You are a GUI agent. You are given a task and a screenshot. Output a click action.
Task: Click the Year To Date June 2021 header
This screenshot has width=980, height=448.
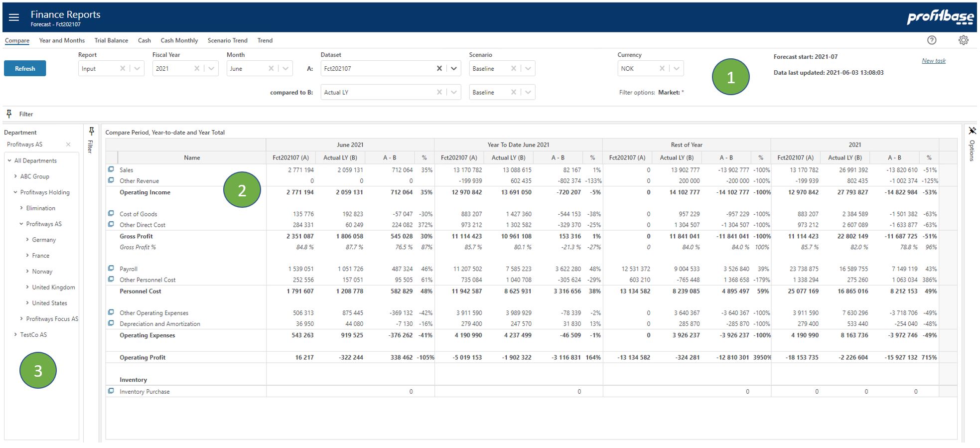point(518,145)
